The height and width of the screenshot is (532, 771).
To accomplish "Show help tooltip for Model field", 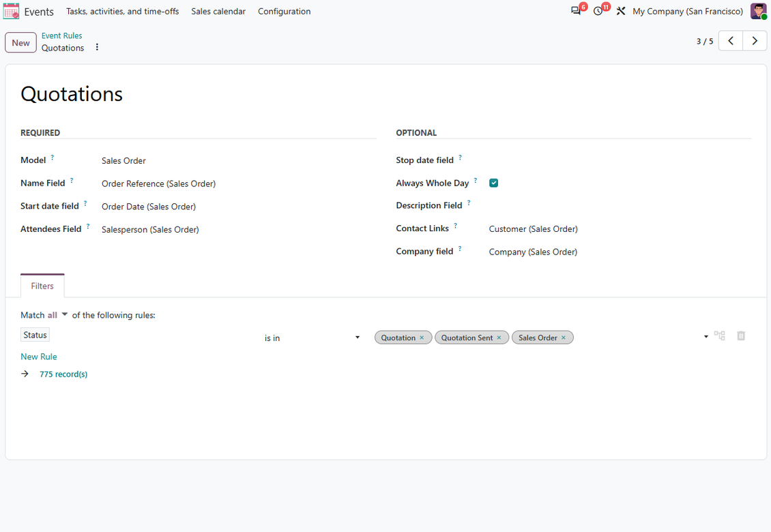I will (52, 158).
